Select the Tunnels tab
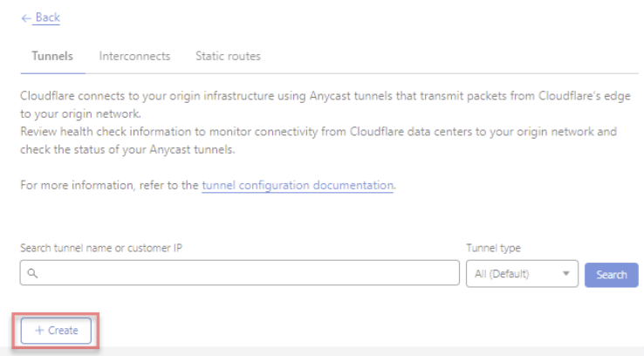Image resolution: width=644 pixels, height=356 pixels. pyautogui.click(x=52, y=56)
